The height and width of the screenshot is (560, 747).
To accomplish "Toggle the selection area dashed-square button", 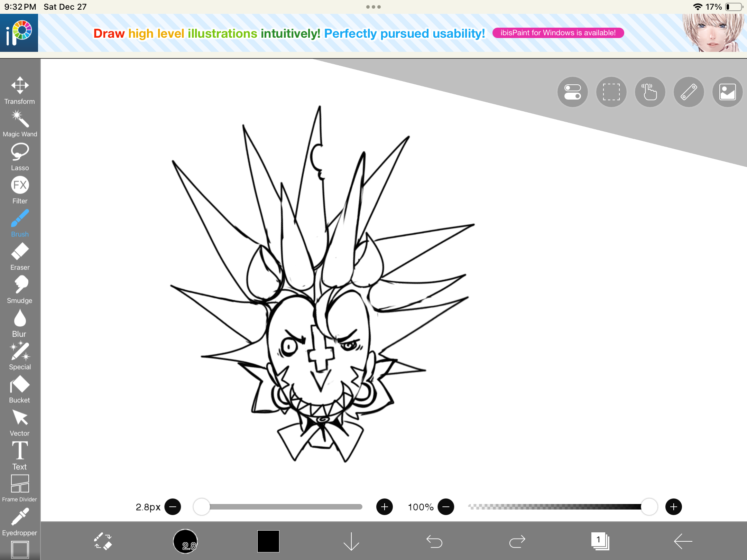I will tap(611, 92).
